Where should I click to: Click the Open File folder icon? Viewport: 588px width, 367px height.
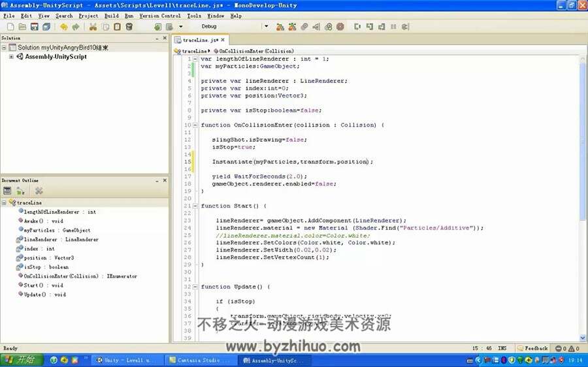click(22, 27)
